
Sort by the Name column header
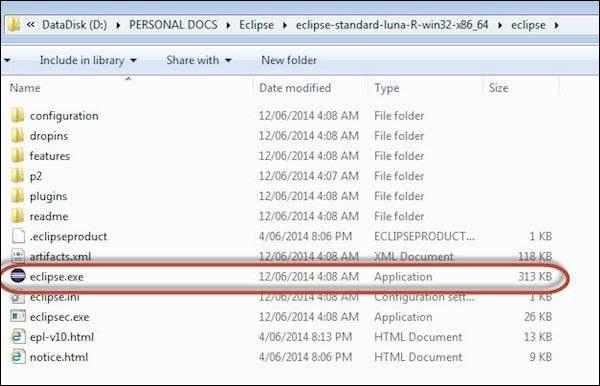tap(25, 88)
